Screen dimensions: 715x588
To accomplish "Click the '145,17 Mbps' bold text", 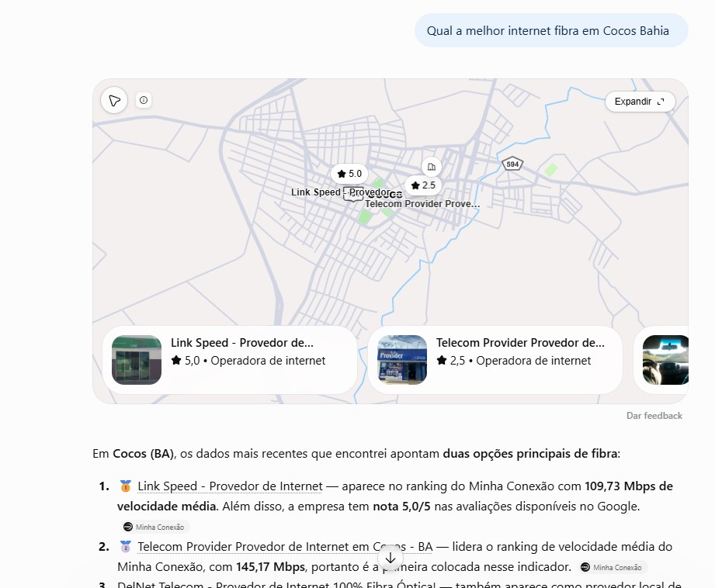I will pos(270,567).
